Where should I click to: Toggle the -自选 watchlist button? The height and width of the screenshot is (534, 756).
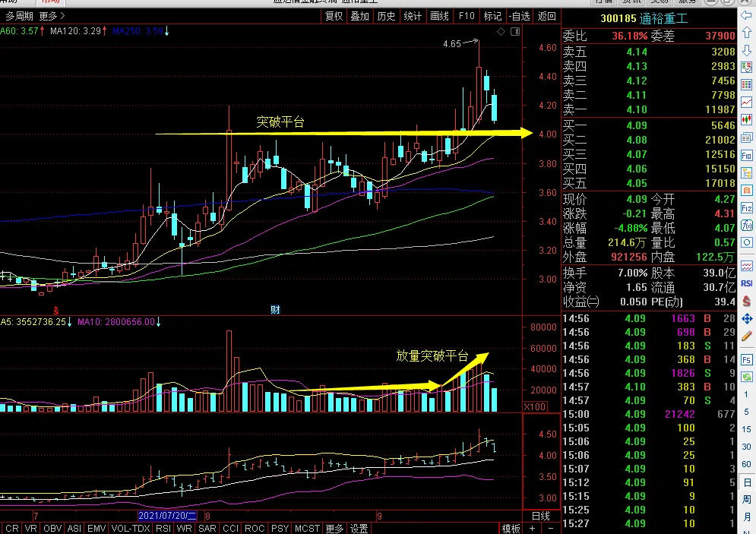tap(519, 17)
